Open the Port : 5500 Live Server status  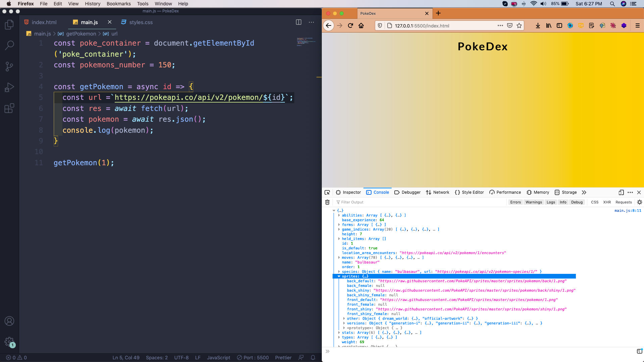[x=253, y=358]
